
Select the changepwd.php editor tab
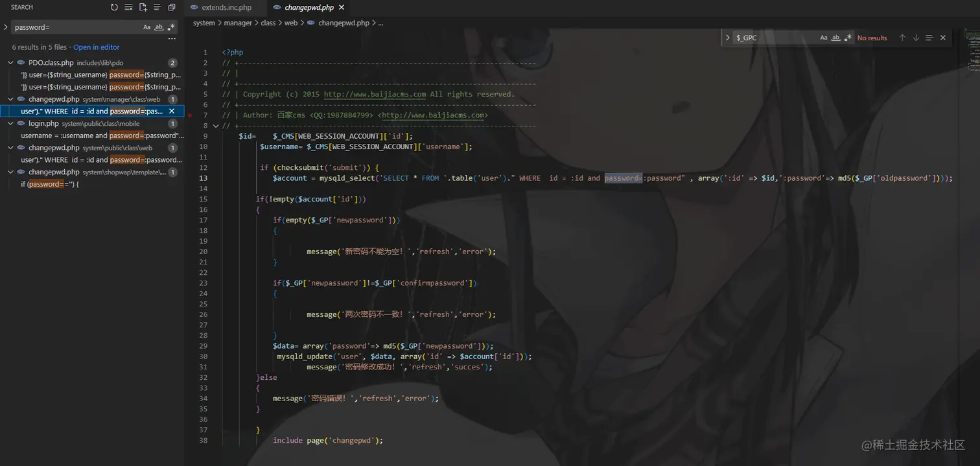pos(309,8)
